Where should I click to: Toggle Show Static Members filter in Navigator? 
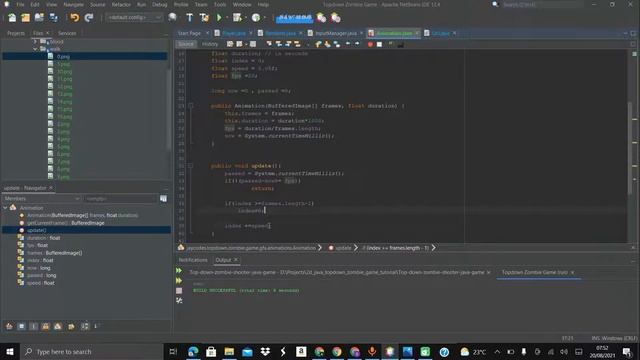pos(33,326)
